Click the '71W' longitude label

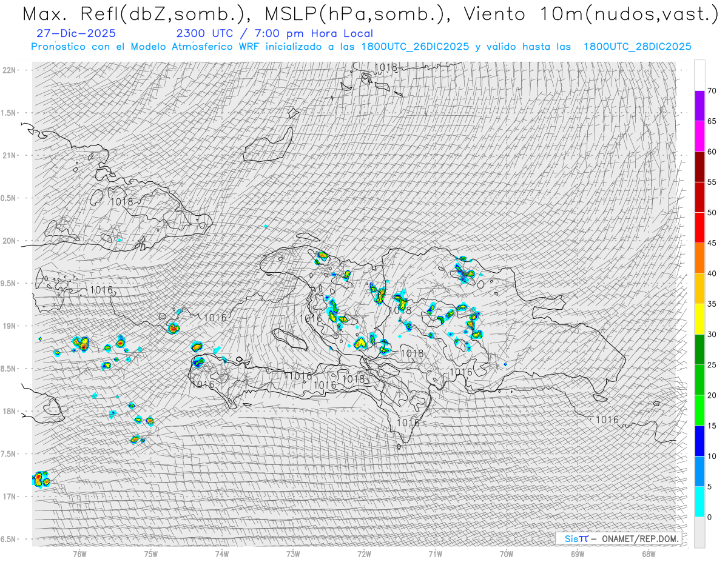(x=435, y=553)
